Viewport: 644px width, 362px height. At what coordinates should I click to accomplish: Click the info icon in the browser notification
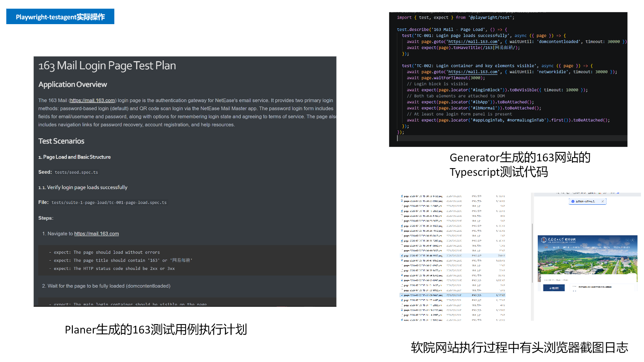573,201
